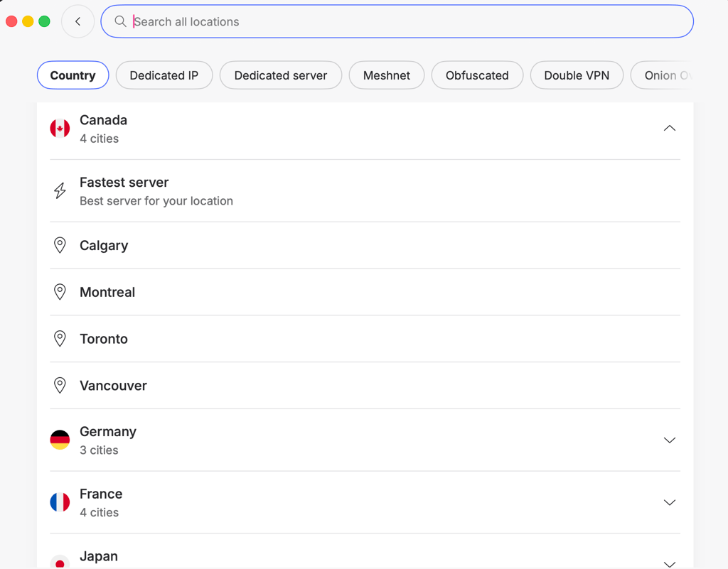Select the Country tab
The width and height of the screenshot is (728, 569).
[x=73, y=75]
